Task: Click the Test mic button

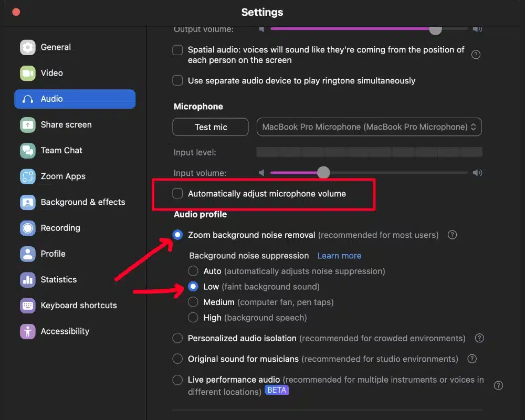Action: pos(211,127)
